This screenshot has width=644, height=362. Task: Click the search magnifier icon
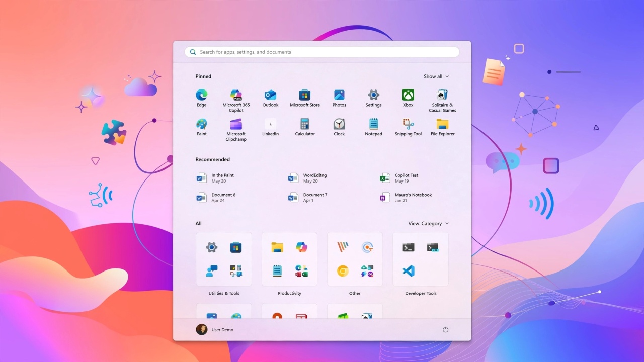pos(193,52)
